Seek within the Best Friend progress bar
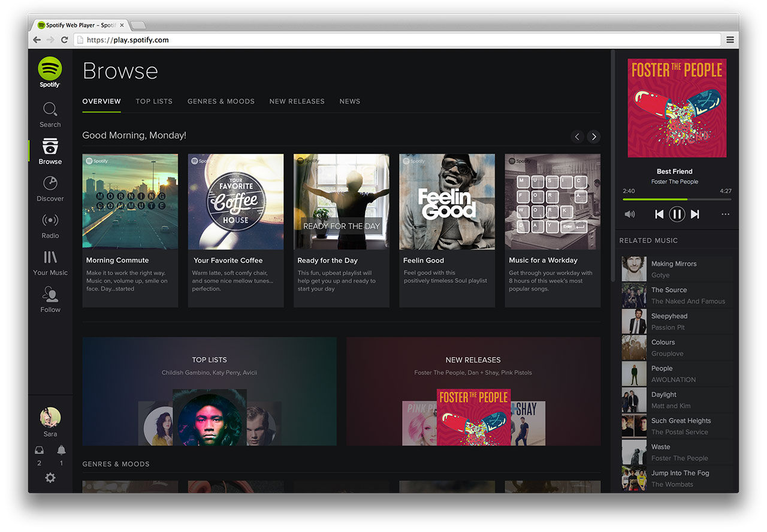 click(677, 199)
